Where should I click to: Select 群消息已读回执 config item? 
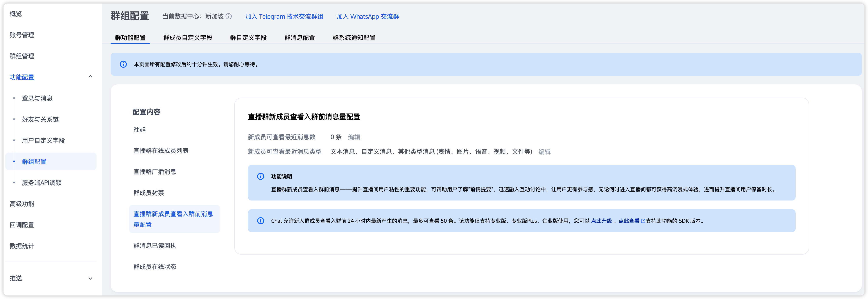(x=155, y=245)
